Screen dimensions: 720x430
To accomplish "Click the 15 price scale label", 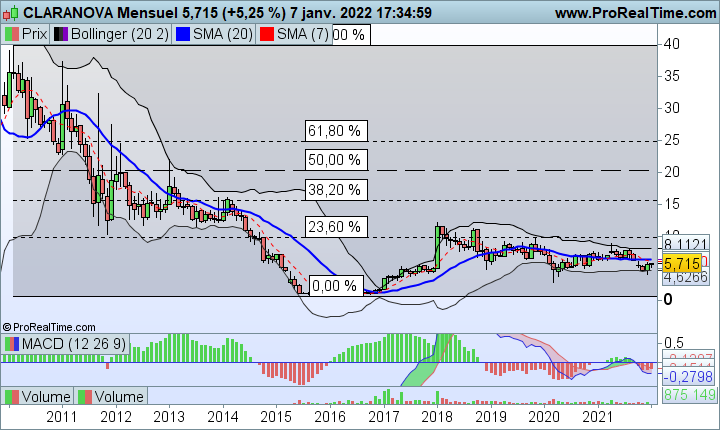I will (x=672, y=204).
